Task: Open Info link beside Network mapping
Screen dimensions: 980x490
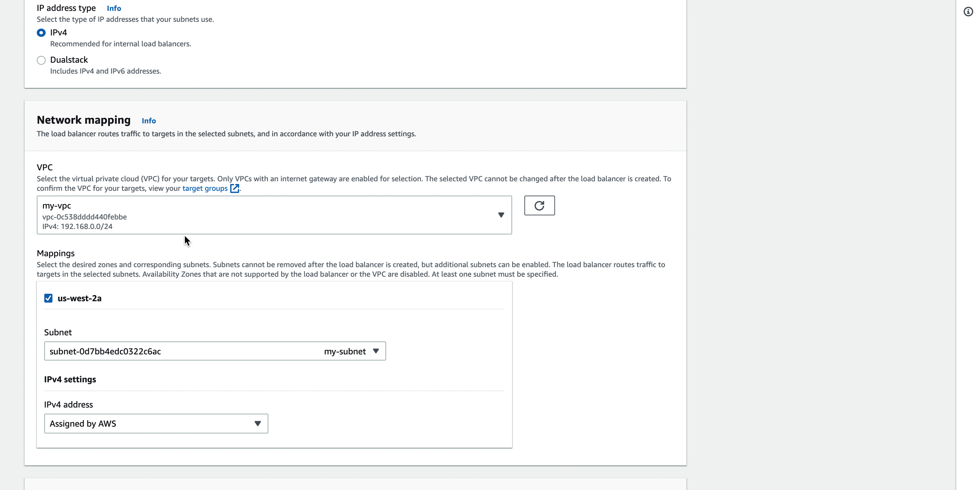Action: click(149, 121)
